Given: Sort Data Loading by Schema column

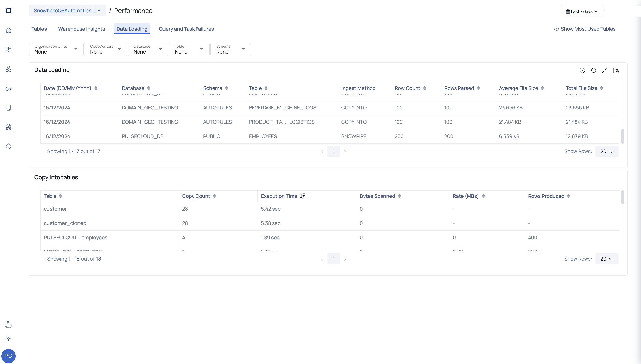Looking at the screenshot, I should pyautogui.click(x=226, y=88).
